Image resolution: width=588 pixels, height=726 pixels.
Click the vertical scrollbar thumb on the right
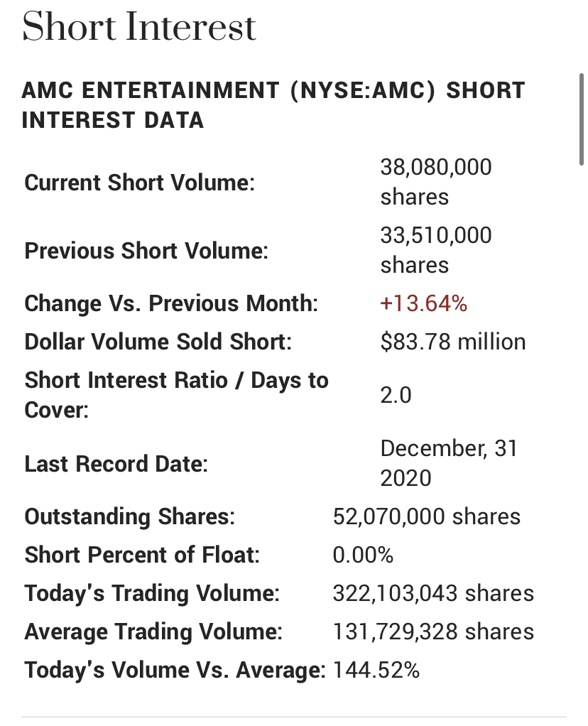[x=582, y=117]
